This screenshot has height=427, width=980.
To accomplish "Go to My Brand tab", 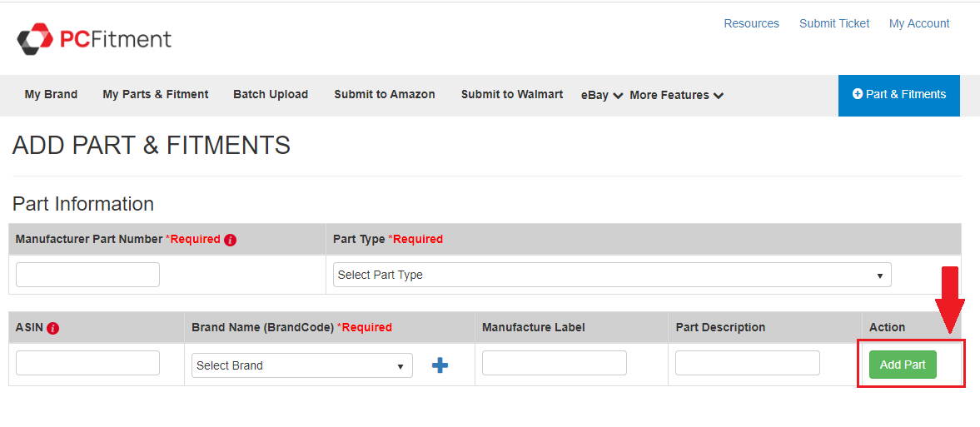I will point(51,95).
